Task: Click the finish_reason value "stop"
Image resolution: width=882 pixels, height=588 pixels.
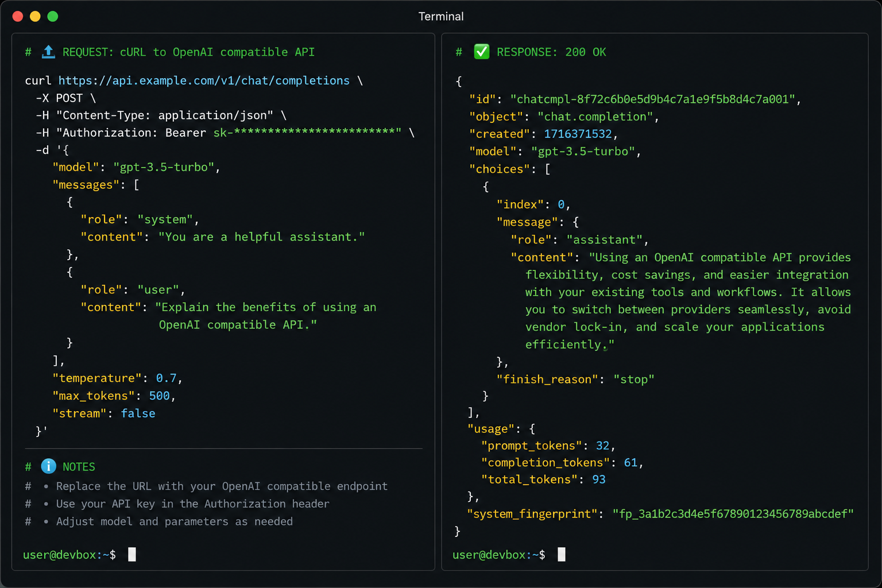Action: [x=634, y=379]
